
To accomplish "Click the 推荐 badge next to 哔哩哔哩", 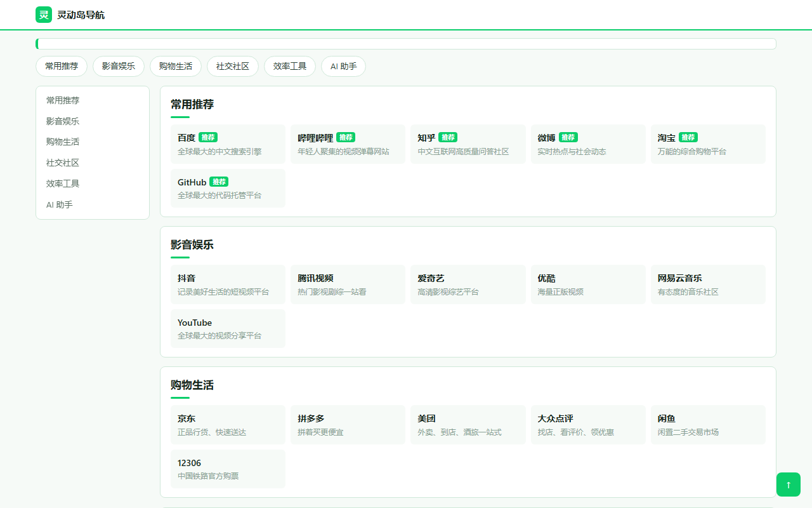I will click(x=346, y=137).
